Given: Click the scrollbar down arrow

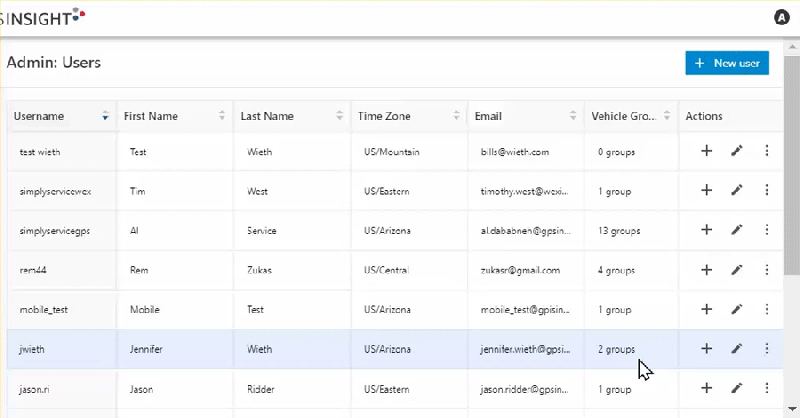Looking at the screenshot, I should pyautogui.click(x=792, y=409).
